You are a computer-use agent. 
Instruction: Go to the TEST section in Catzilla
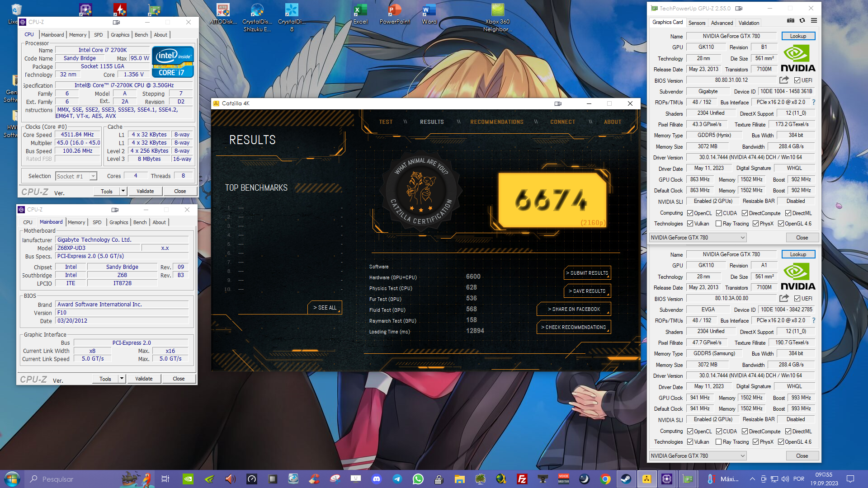(386, 122)
